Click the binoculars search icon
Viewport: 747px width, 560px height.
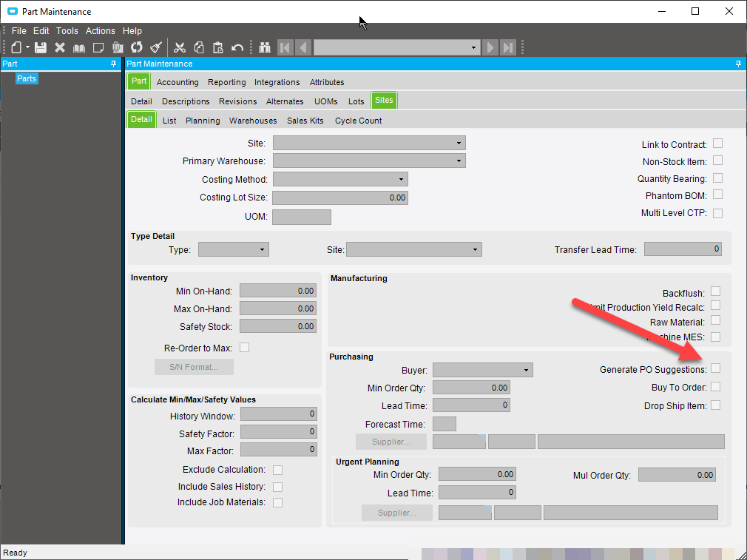(264, 47)
